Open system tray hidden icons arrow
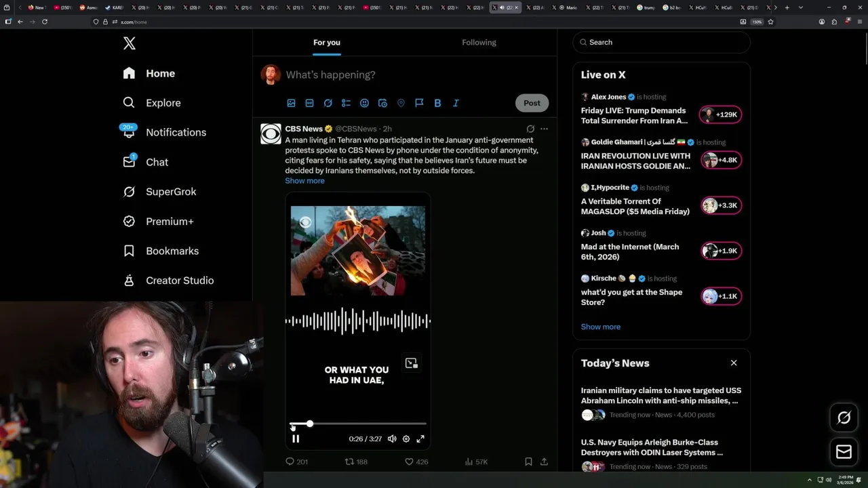Viewport: 868px width, 488px height. 810,480
